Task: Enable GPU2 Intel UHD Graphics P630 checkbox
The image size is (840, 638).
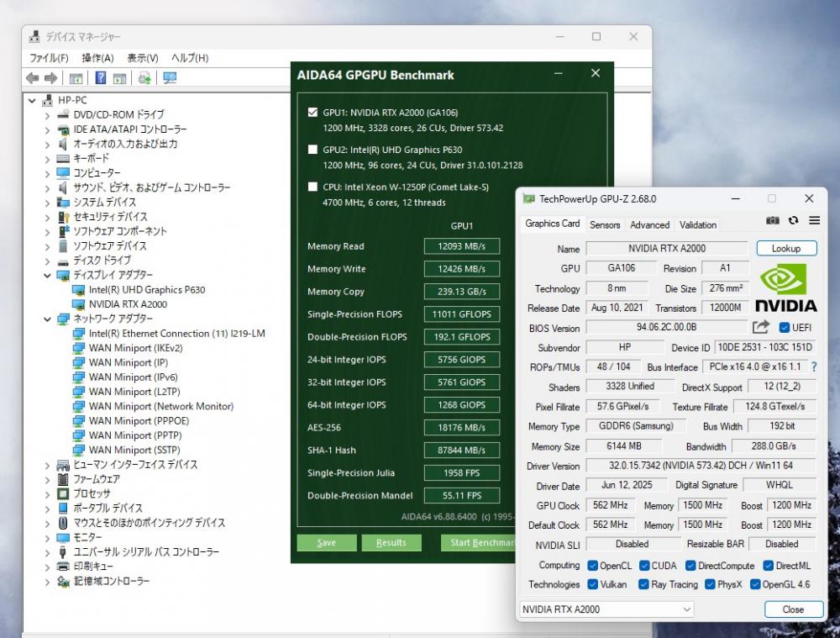Action: [312, 149]
